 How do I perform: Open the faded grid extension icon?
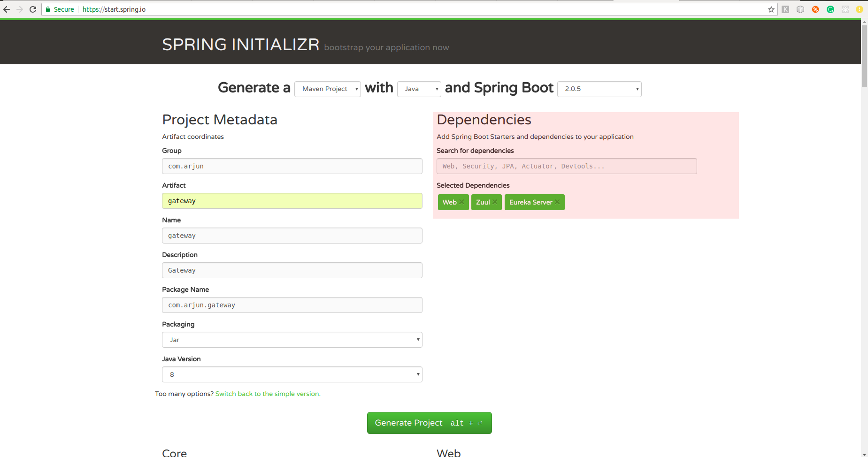(845, 9)
